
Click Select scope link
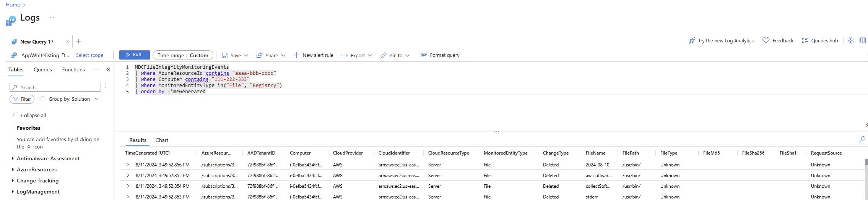(89, 55)
